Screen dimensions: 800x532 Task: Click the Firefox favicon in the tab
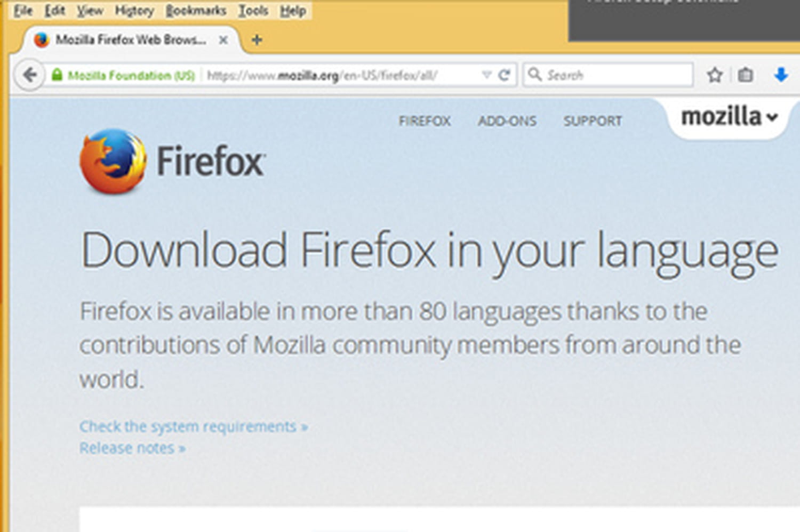(x=41, y=40)
